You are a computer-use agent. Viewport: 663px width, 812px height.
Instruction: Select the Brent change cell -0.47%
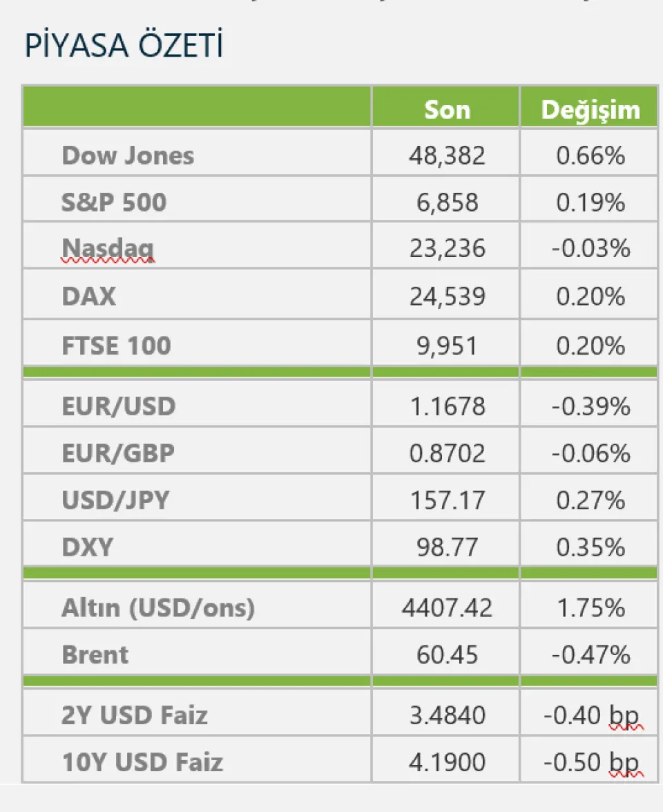click(x=590, y=654)
